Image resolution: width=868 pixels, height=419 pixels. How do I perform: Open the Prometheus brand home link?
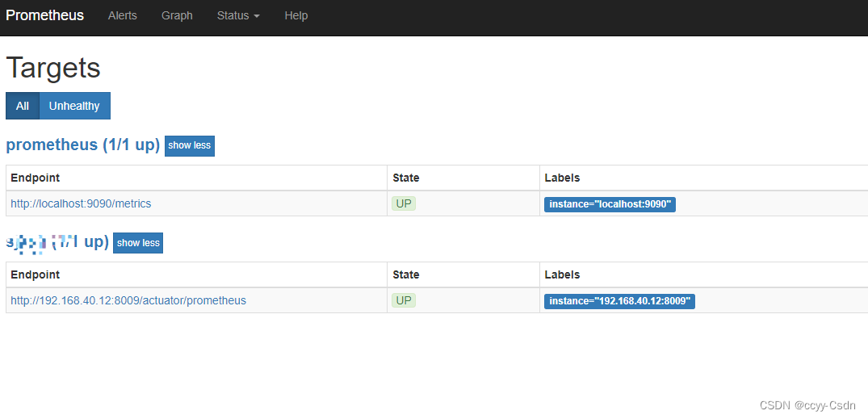point(45,15)
